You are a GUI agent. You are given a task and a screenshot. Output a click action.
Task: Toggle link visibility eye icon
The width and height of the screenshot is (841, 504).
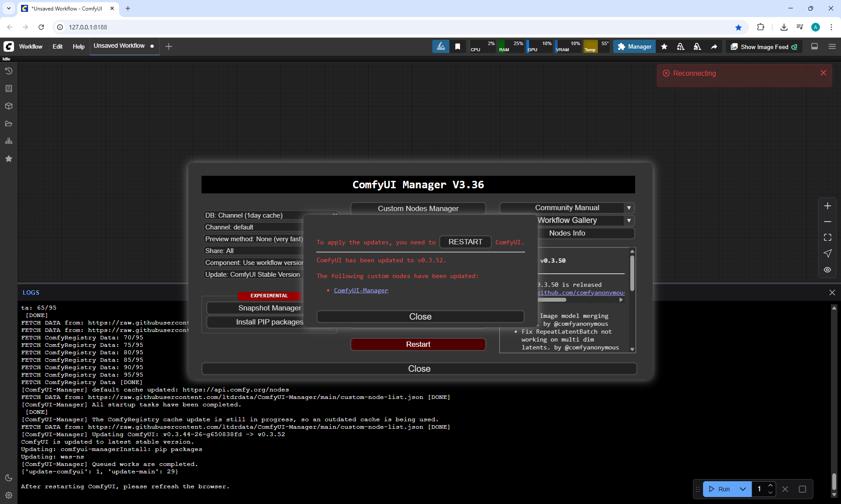[x=827, y=270]
